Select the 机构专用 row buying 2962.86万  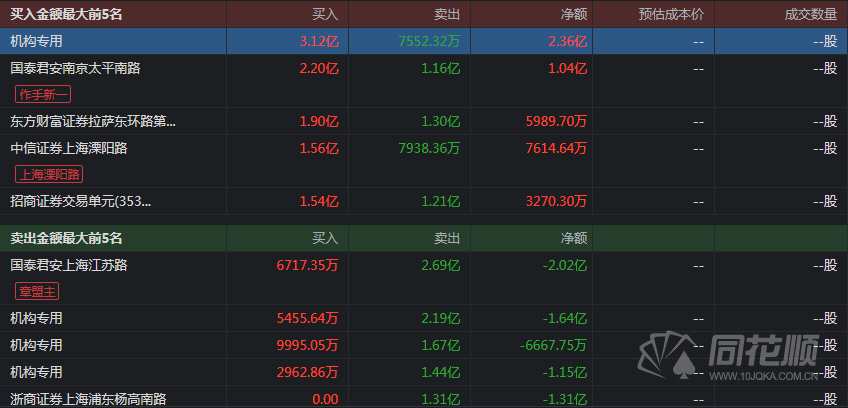pos(36,371)
